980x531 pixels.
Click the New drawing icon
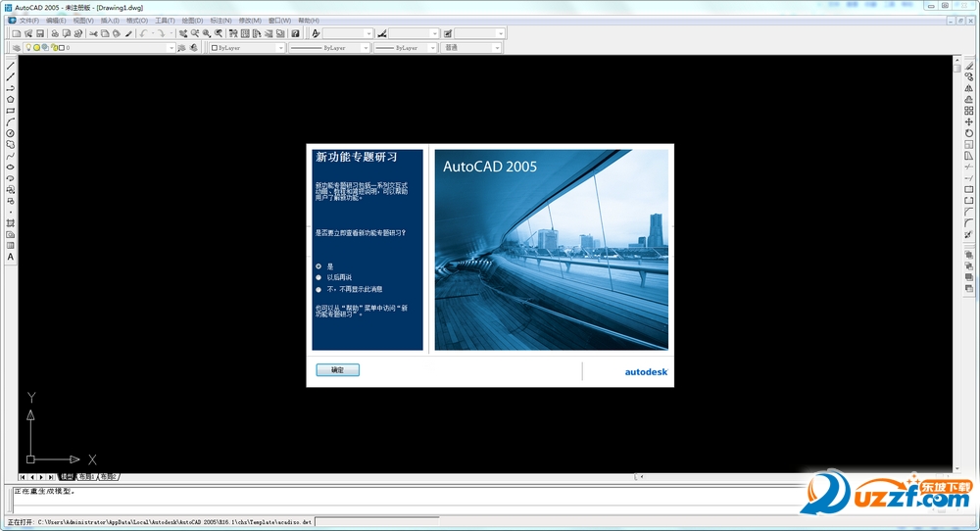tap(17, 33)
